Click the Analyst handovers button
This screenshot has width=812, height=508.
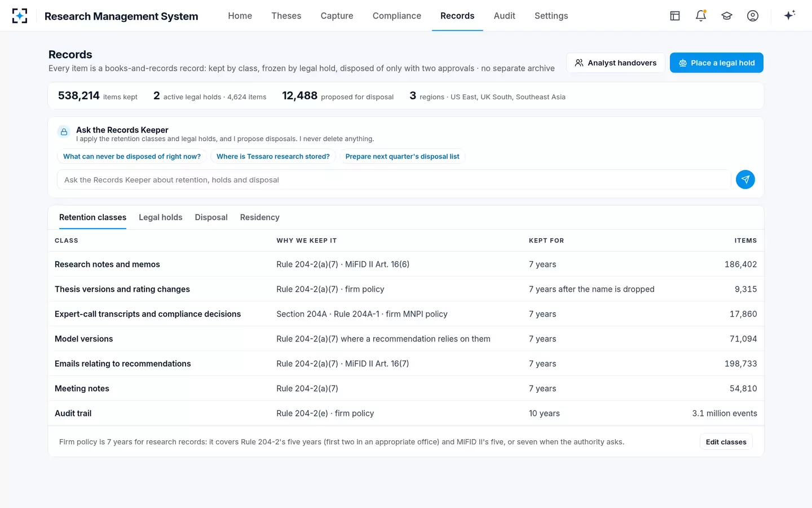616,63
